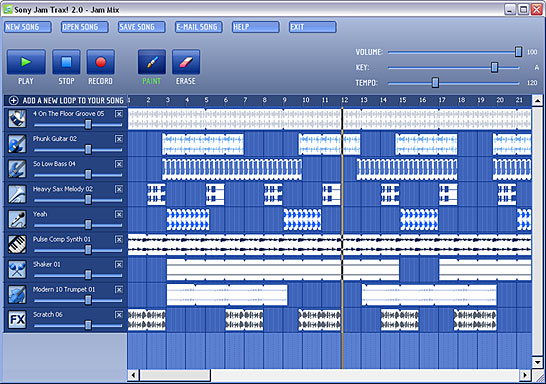Click the master Volume slider handle
Screen dimensions: 546x384
point(518,52)
